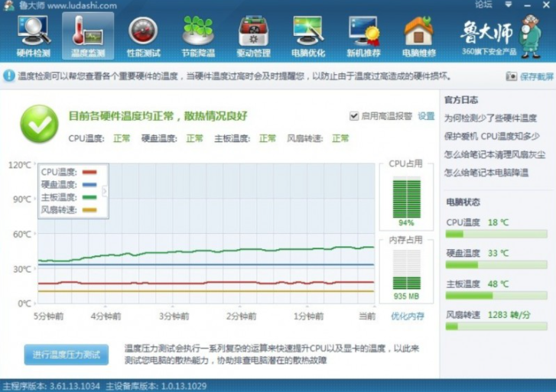Open the 论坛 forum menu in title bar
This screenshot has width=556, height=392.
(x=483, y=5)
